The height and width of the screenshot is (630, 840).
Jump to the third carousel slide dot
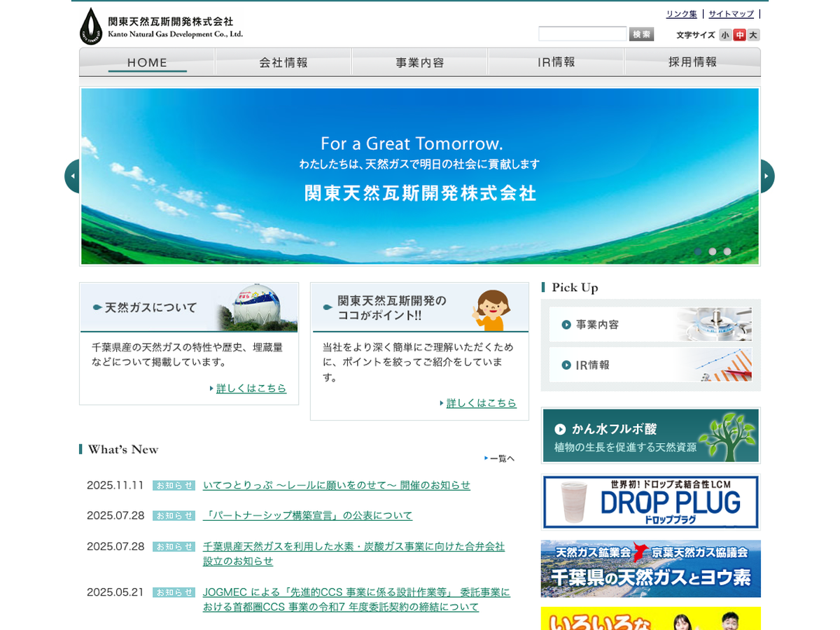tap(727, 251)
